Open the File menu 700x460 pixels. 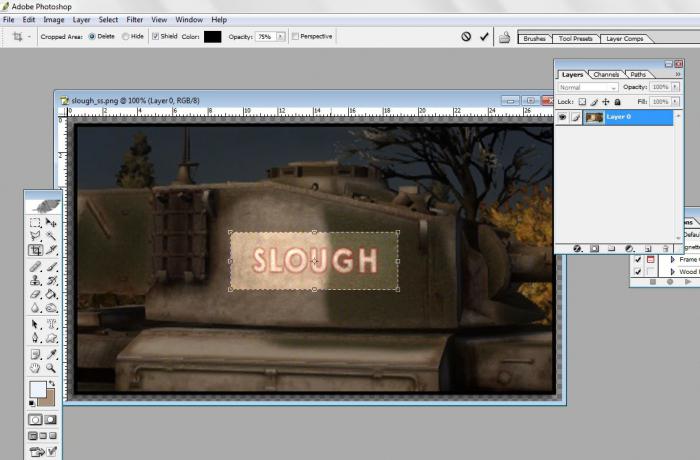tap(8, 20)
